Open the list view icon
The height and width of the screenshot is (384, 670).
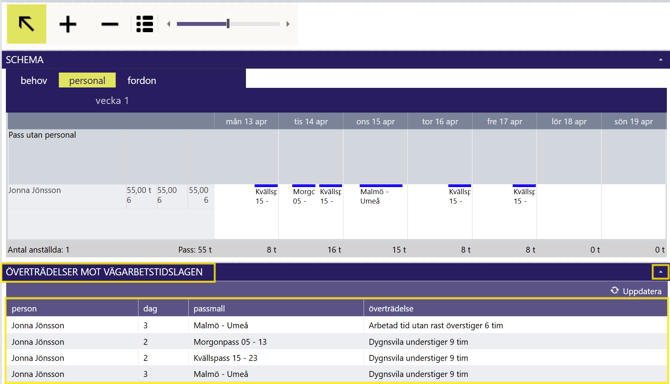pos(144,24)
